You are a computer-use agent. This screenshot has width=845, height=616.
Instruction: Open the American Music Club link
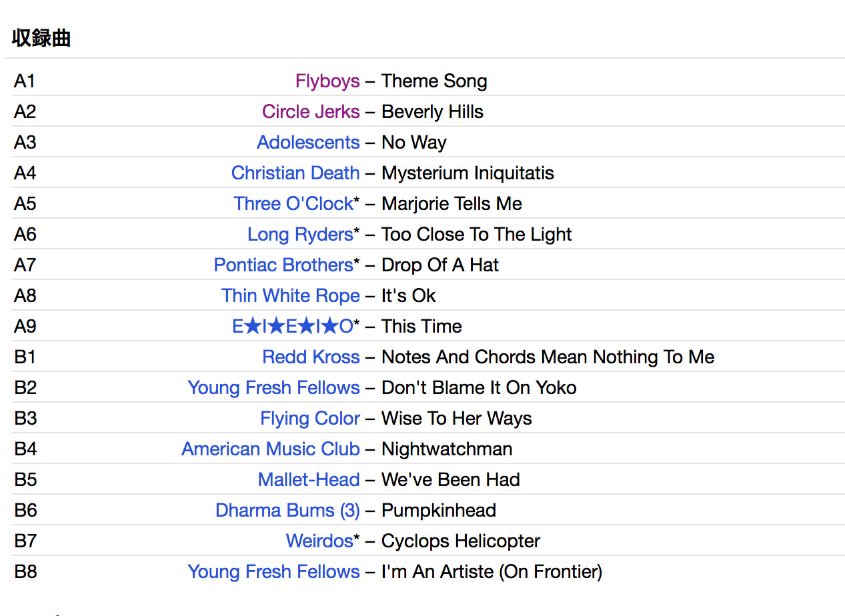(x=271, y=449)
